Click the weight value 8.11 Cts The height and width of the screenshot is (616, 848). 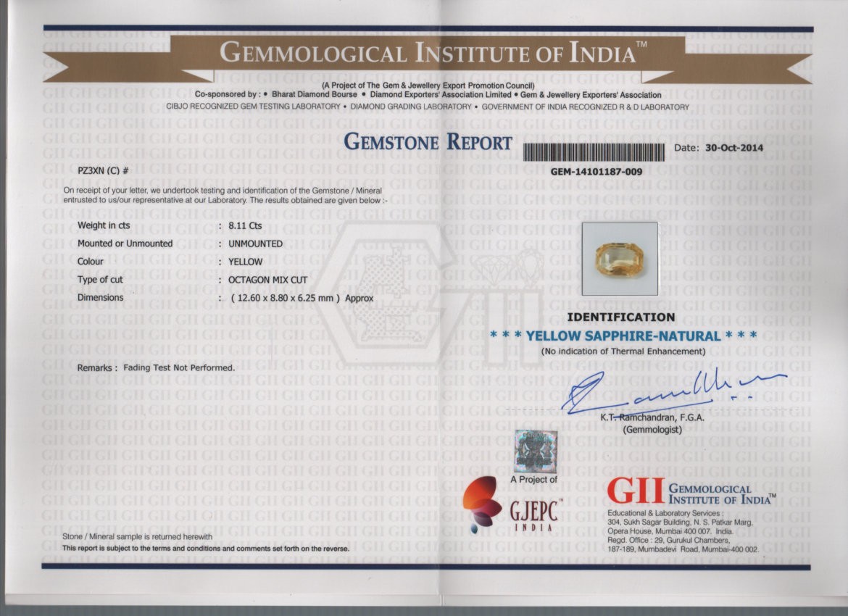[245, 225]
